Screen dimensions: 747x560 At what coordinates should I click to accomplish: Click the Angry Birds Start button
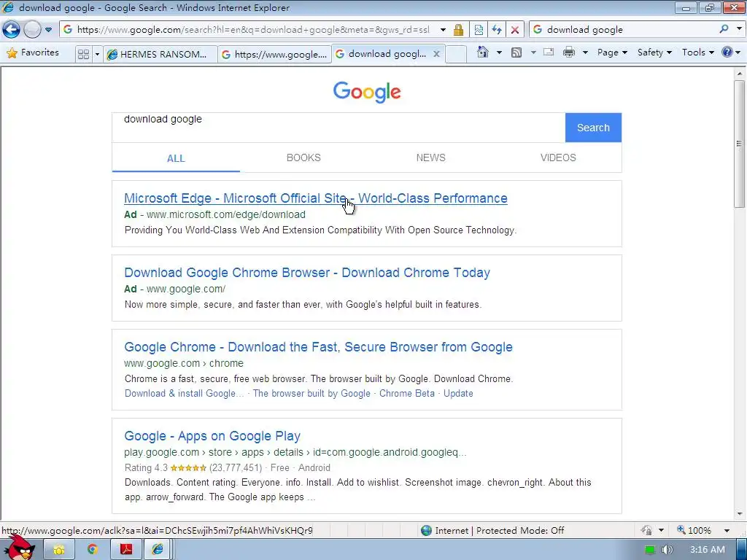pyautogui.click(x=20, y=548)
